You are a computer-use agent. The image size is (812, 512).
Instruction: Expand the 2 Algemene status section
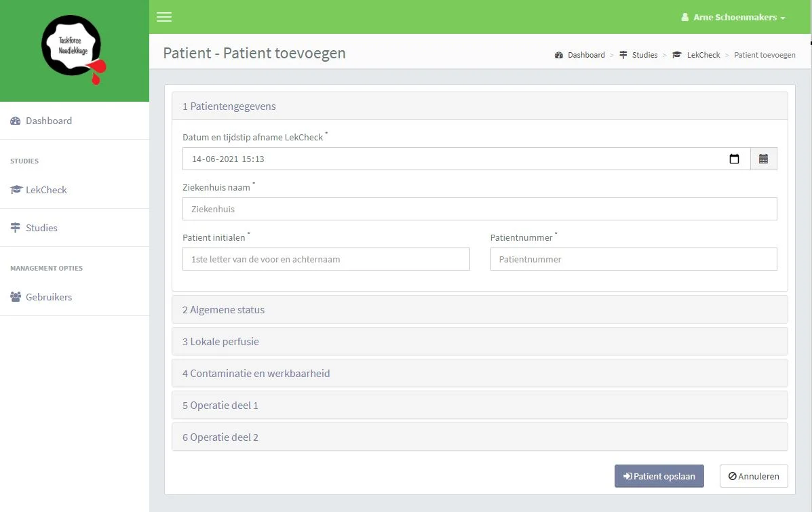click(223, 310)
